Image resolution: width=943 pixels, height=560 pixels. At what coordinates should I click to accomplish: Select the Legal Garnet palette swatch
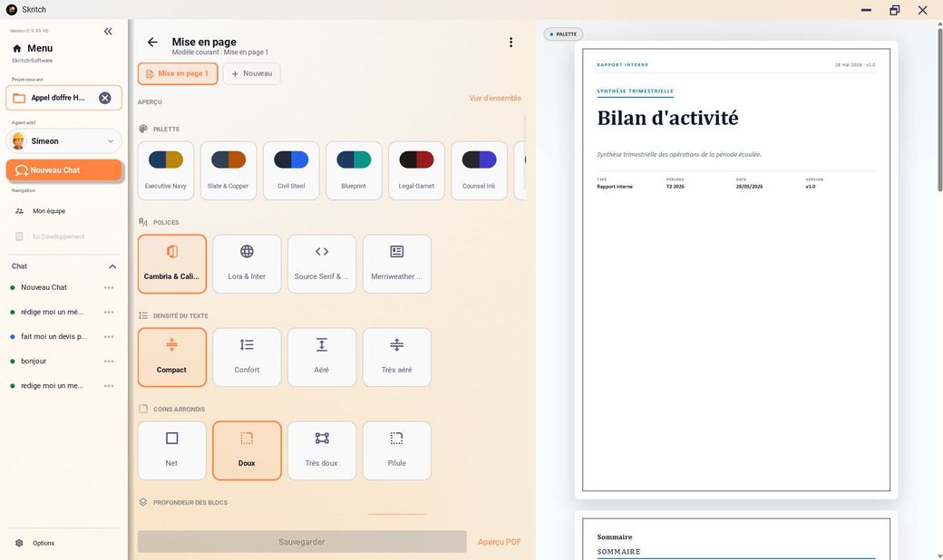pos(416,170)
